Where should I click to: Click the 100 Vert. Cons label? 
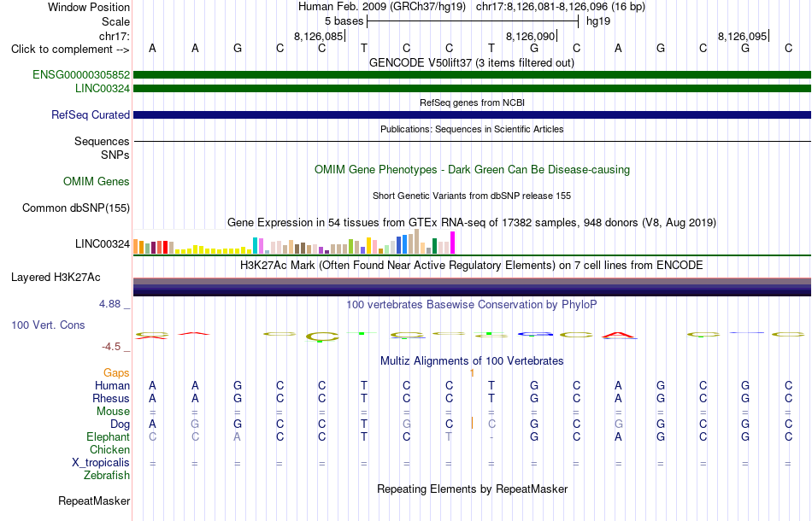(x=48, y=325)
